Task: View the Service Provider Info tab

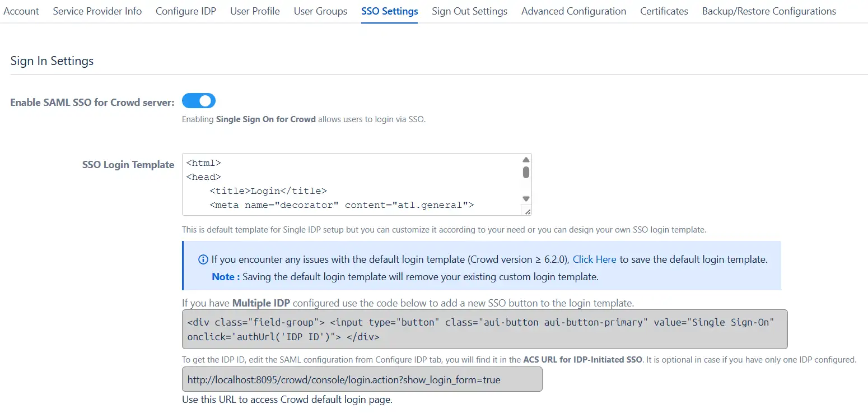Action: pos(97,11)
